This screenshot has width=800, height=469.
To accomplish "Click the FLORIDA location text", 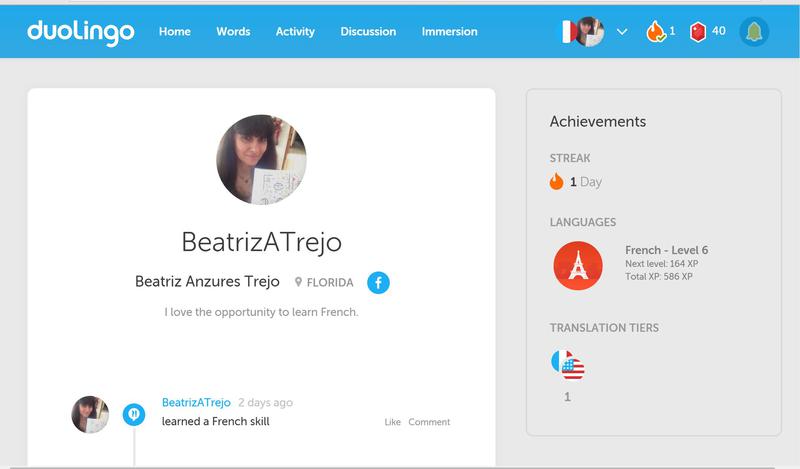I will coord(330,282).
